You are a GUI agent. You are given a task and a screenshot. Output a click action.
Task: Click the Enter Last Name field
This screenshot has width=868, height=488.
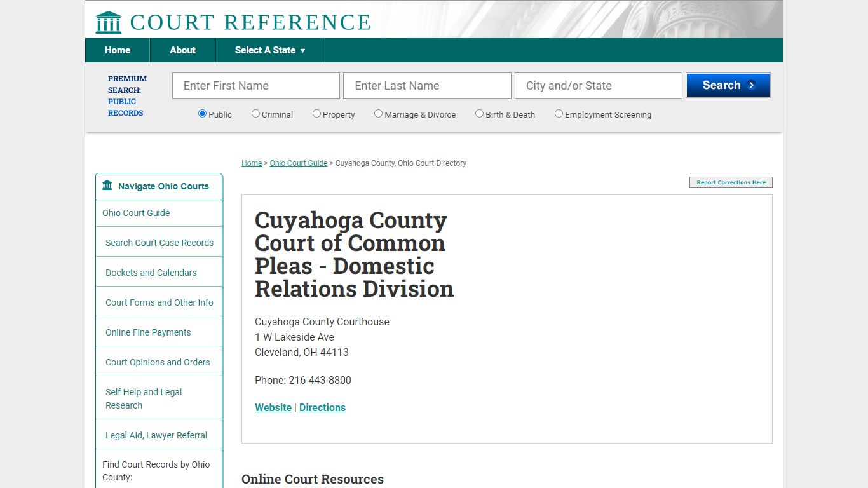427,86
